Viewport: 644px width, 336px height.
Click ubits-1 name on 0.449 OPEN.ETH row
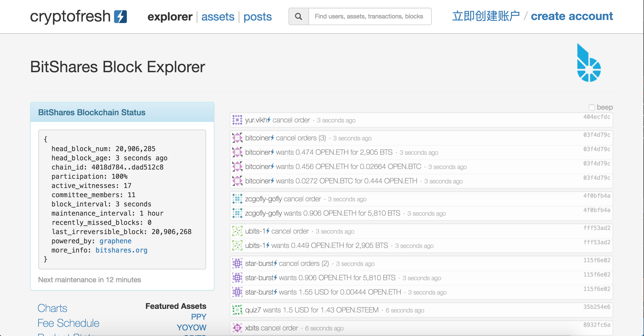[255, 245]
